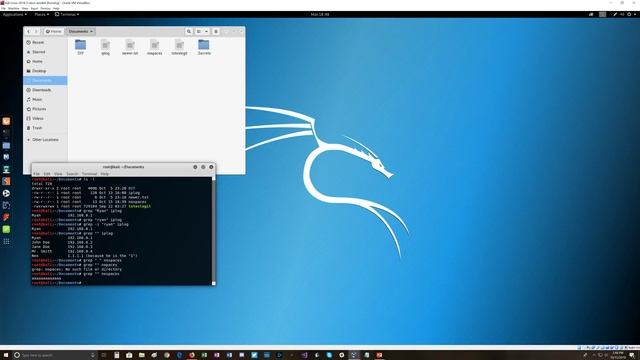The height and width of the screenshot is (360, 640).
Task: Open the Applications menu in GNOME top bar
Action: 15,14
